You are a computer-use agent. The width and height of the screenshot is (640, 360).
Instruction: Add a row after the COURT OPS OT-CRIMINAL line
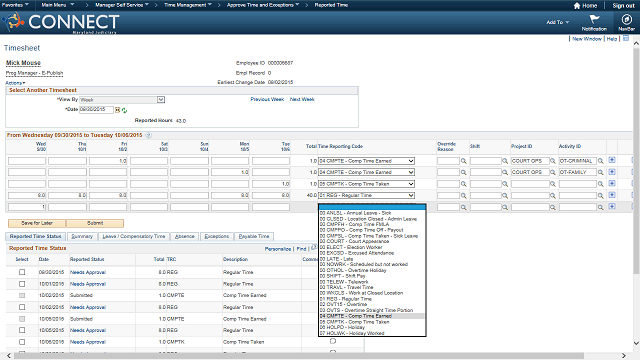click(x=612, y=160)
